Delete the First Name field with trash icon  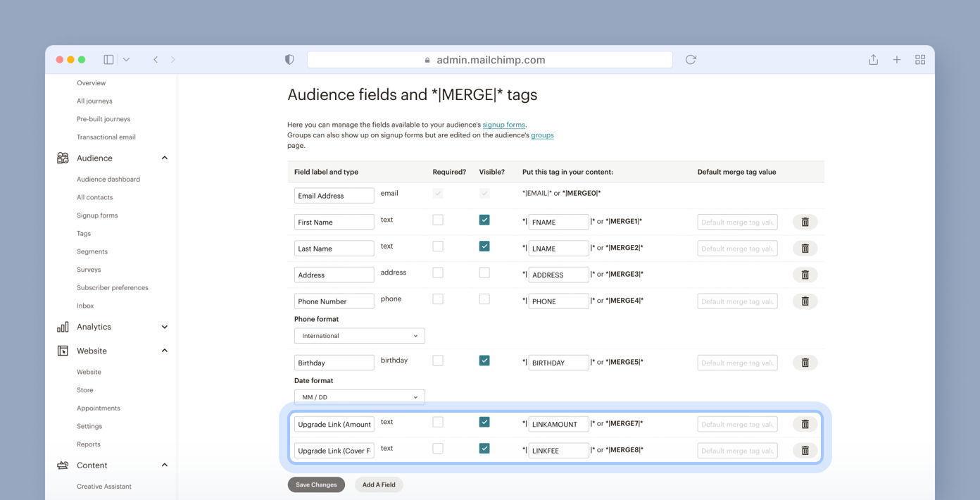click(805, 222)
